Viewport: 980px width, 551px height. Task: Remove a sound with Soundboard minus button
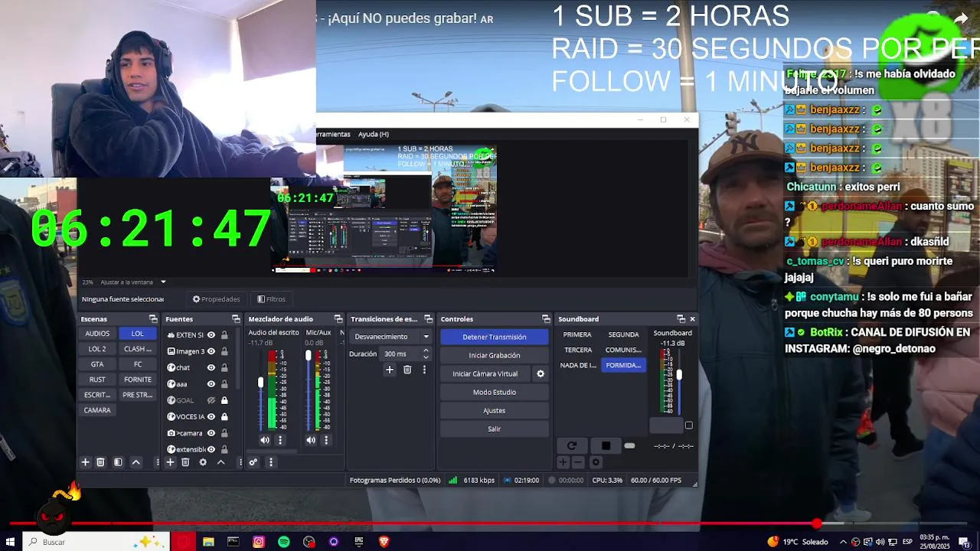point(578,462)
